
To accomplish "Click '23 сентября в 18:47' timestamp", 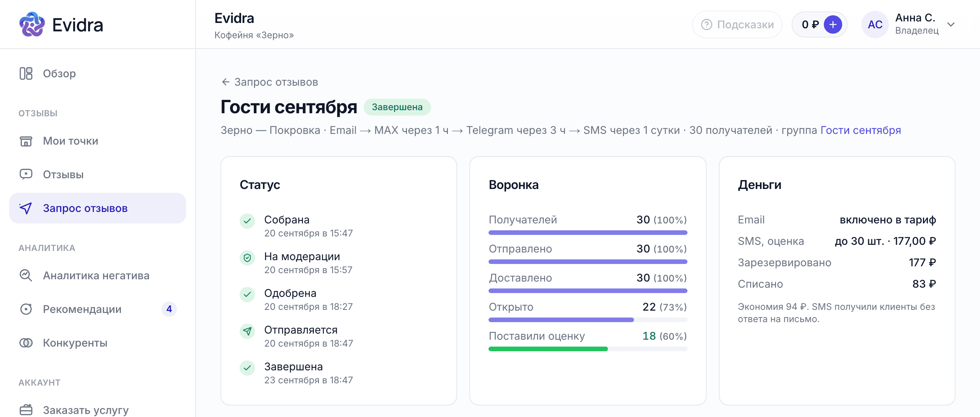I will 309,380.
